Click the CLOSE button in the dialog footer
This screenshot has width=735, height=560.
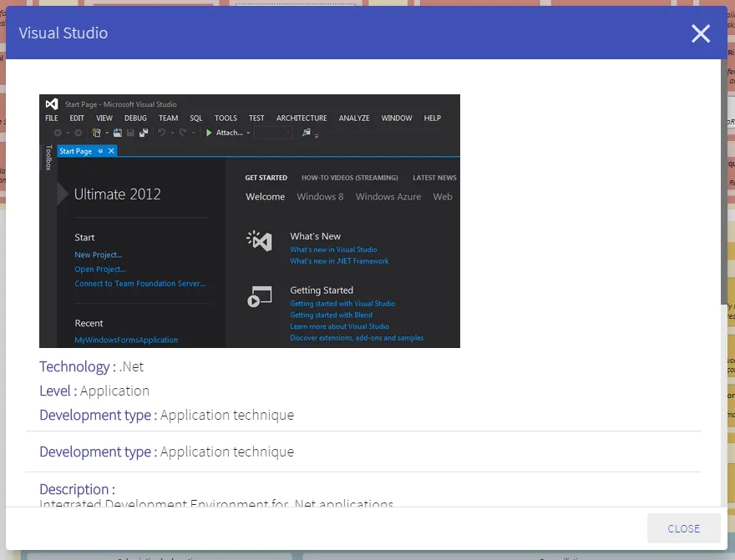[x=683, y=528]
